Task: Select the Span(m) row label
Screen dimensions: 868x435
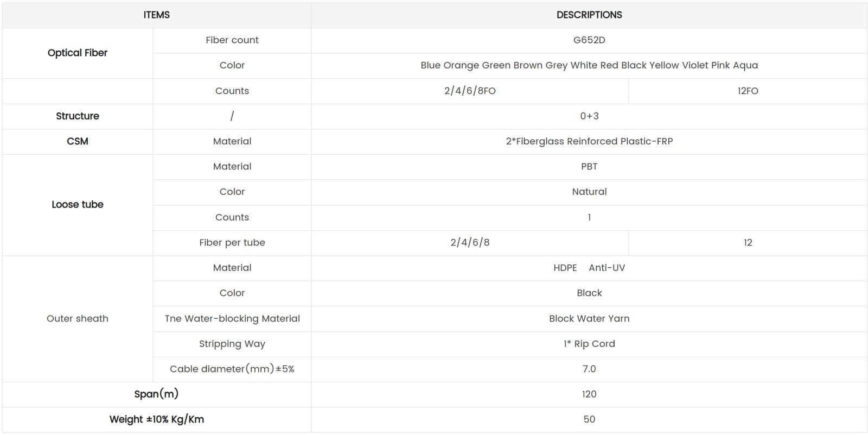Action: point(156,394)
